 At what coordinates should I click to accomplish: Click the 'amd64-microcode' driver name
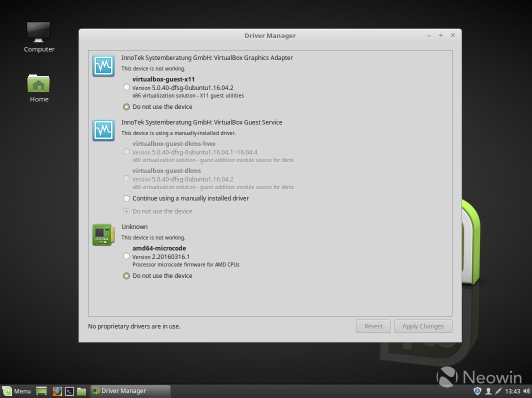[159, 248]
